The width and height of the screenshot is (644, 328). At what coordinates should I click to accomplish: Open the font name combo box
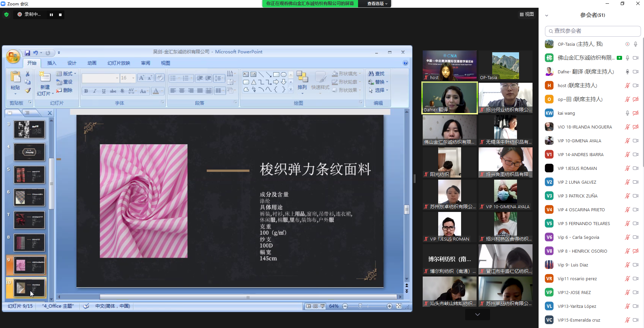coord(101,78)
